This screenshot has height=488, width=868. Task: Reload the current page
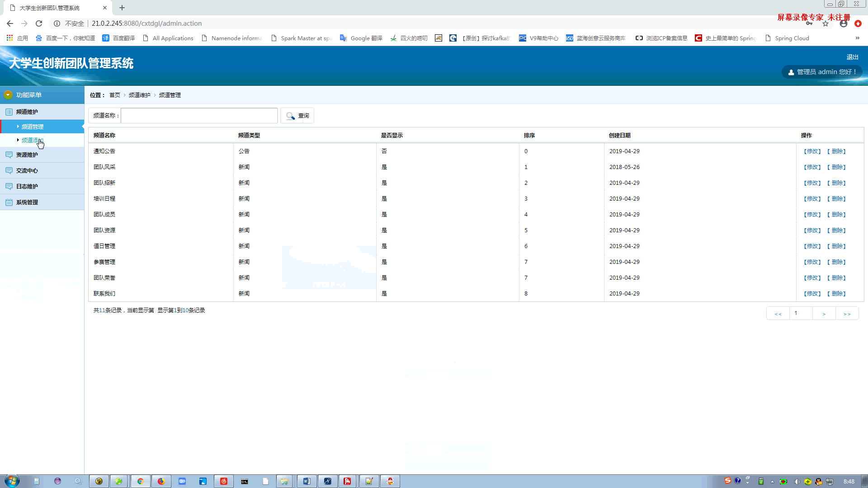pyautogui.click(x=39, y=23)
